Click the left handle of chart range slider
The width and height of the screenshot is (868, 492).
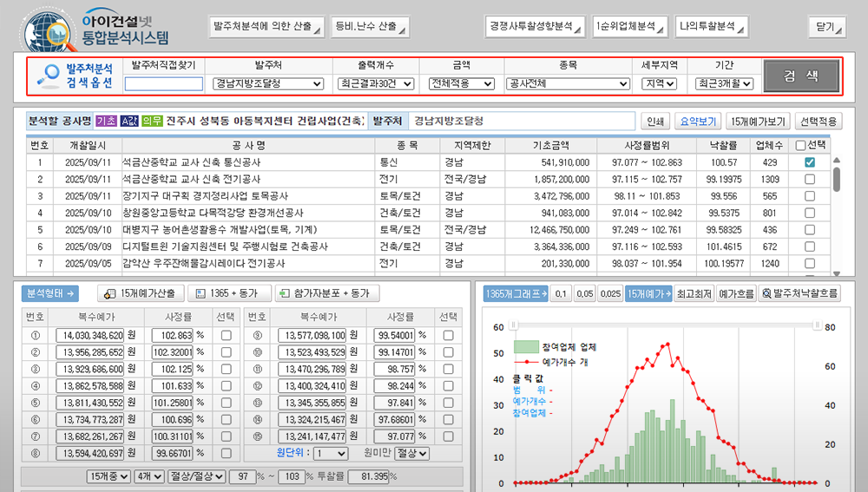[x=514, y=325]
